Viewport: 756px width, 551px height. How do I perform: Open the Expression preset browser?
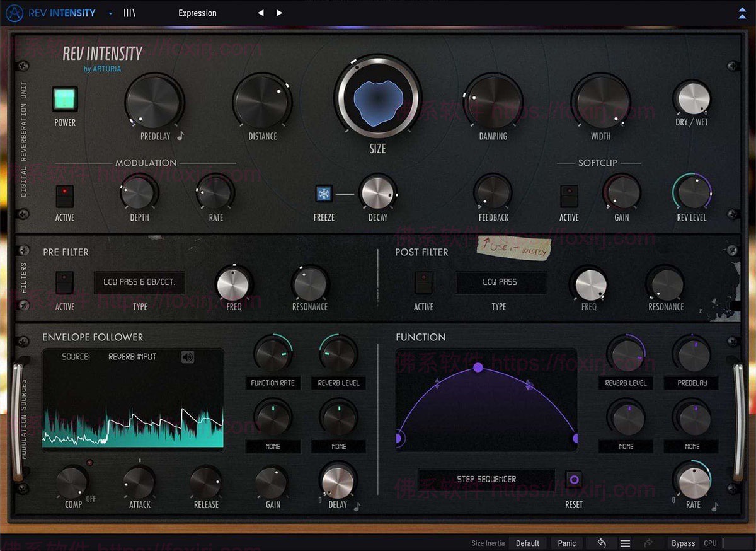pos(197,13)
